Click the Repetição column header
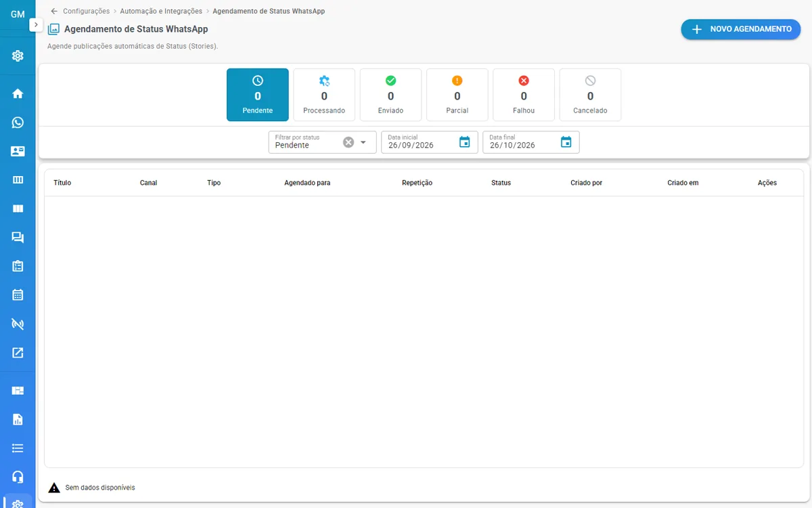The width and height of the screenshot is (812, 508). 417,183
